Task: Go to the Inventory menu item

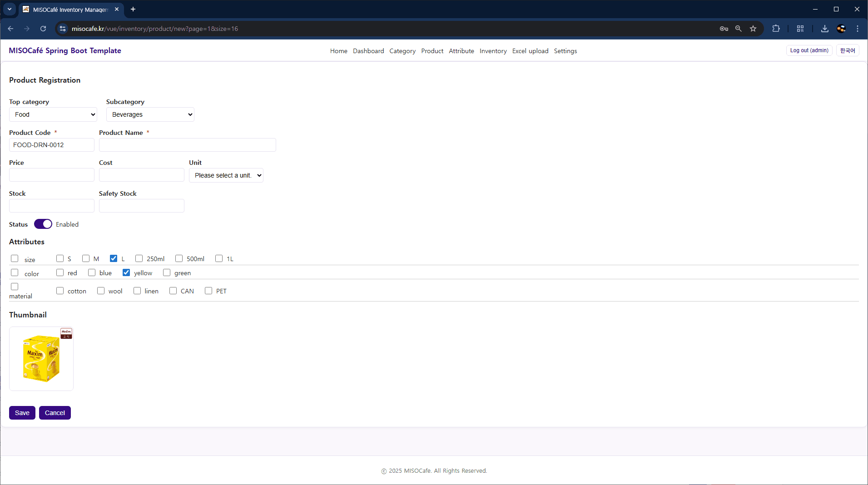Action: click(493, 51)
